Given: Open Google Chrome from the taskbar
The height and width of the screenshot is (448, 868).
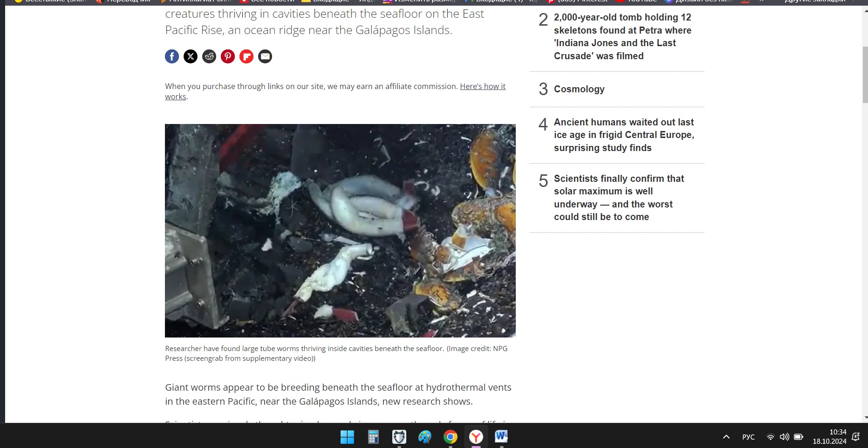Looking at the screenshot, I should point(450,437).
